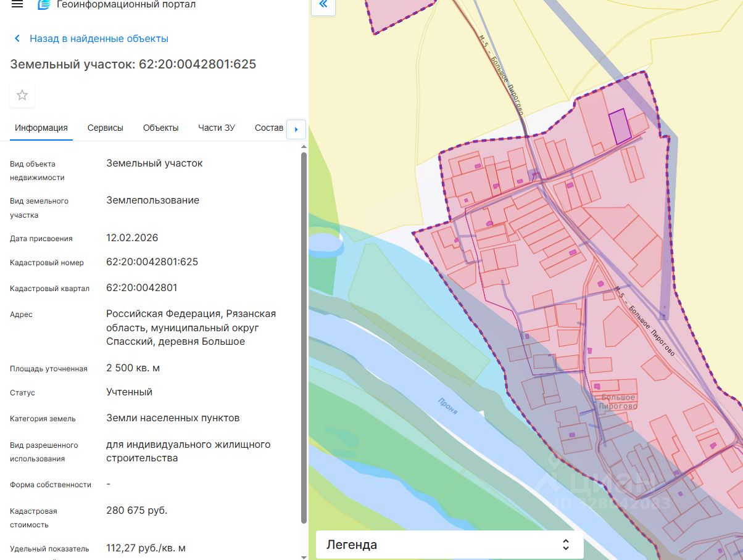Image resolution: width=743 pixels, height=560 pixels.
Task: Click the Форма собственности label
Action: [51, 485]
